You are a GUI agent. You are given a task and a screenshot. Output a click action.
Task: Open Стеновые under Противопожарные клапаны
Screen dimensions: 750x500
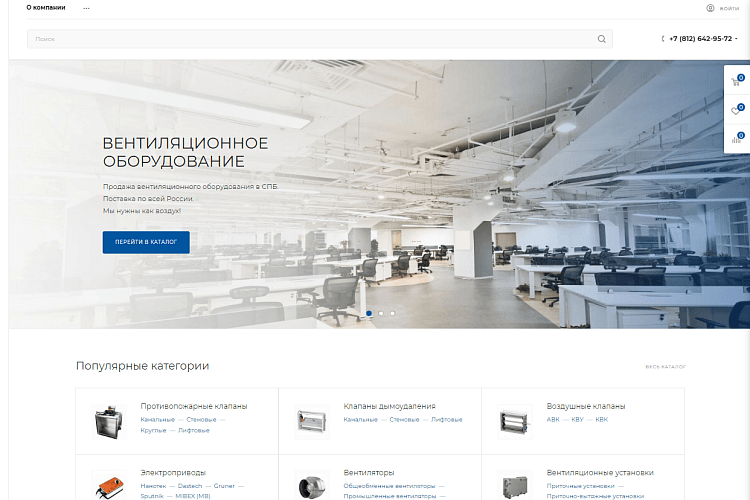pos(201,420)
